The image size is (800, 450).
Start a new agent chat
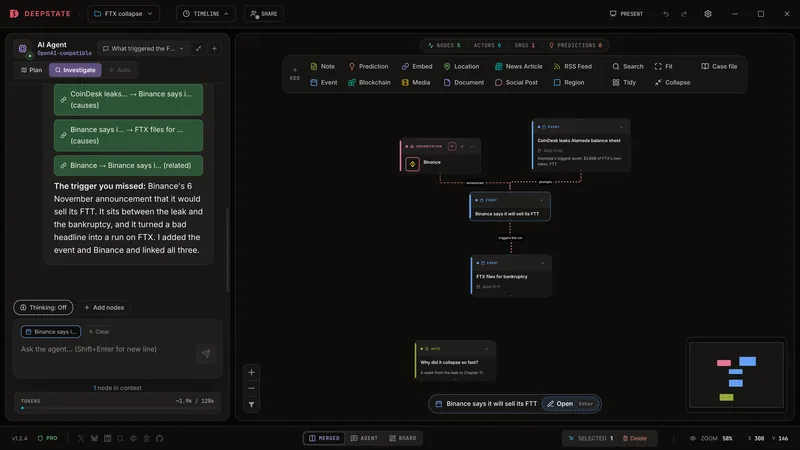pyautogui.click(x=214, y=48)
